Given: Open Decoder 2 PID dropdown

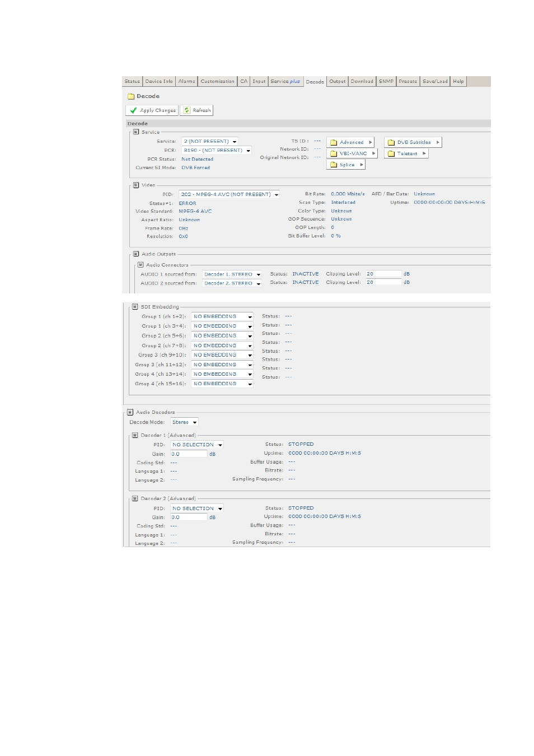Looking at the screenshot, I should pyautogui.click(x=197, y=508).
